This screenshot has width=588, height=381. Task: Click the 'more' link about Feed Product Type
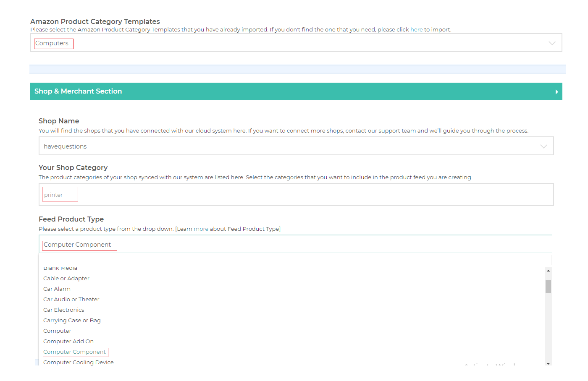[201, 229]
